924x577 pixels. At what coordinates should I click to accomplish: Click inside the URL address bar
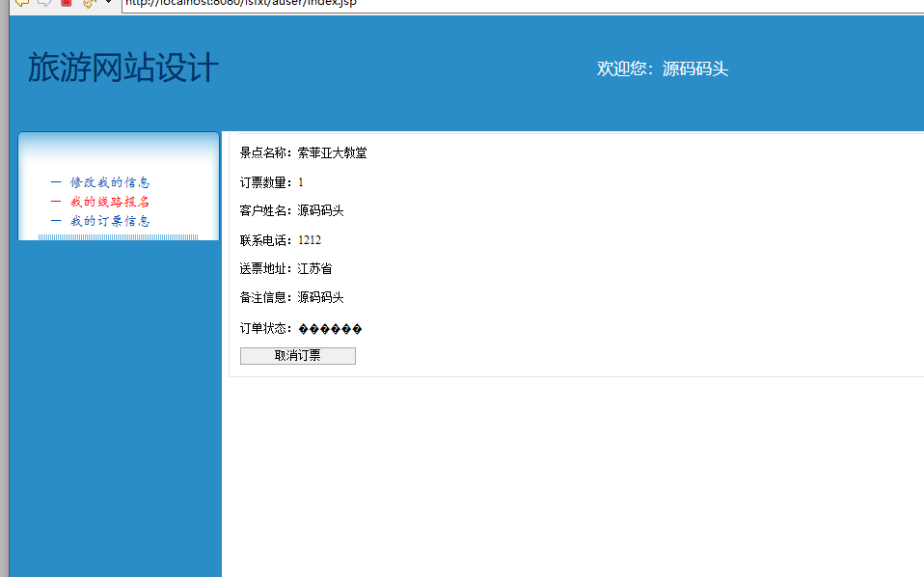click(x=289, y=4)
